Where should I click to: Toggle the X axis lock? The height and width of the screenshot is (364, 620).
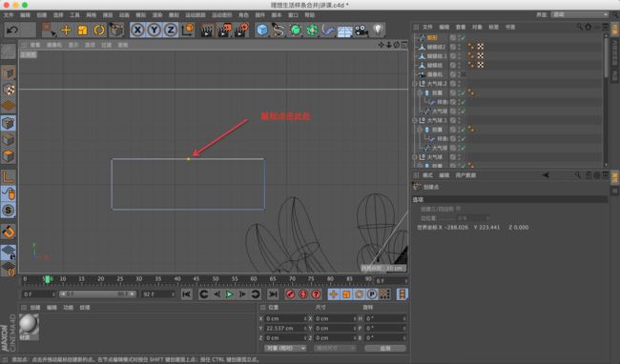(x=137, y=30)
